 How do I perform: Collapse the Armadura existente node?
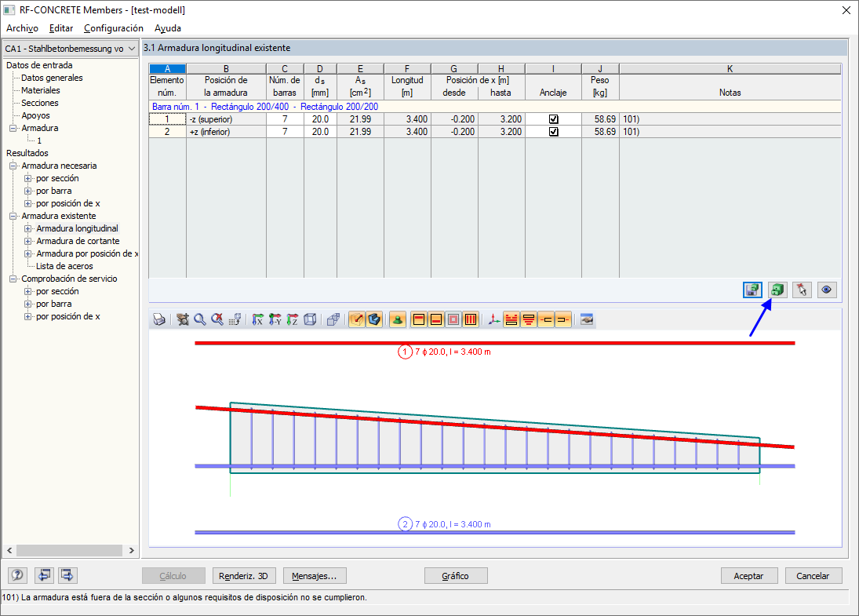(x=13, y=217)
